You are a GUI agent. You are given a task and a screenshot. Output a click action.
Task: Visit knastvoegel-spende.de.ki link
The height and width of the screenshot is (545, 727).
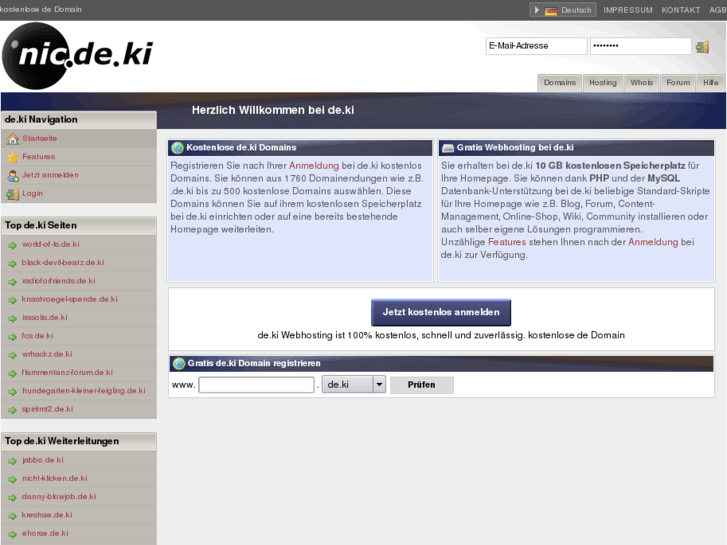pos(70,299)
